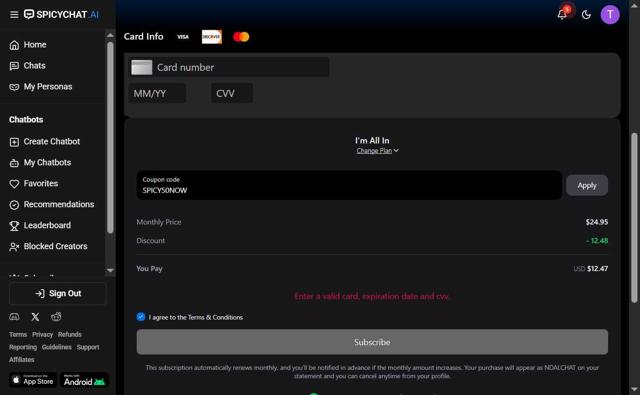Click the I'm All In plan title
Image resolution: width=640 pixels, height=395 pixels.
(x=372, y=141)
